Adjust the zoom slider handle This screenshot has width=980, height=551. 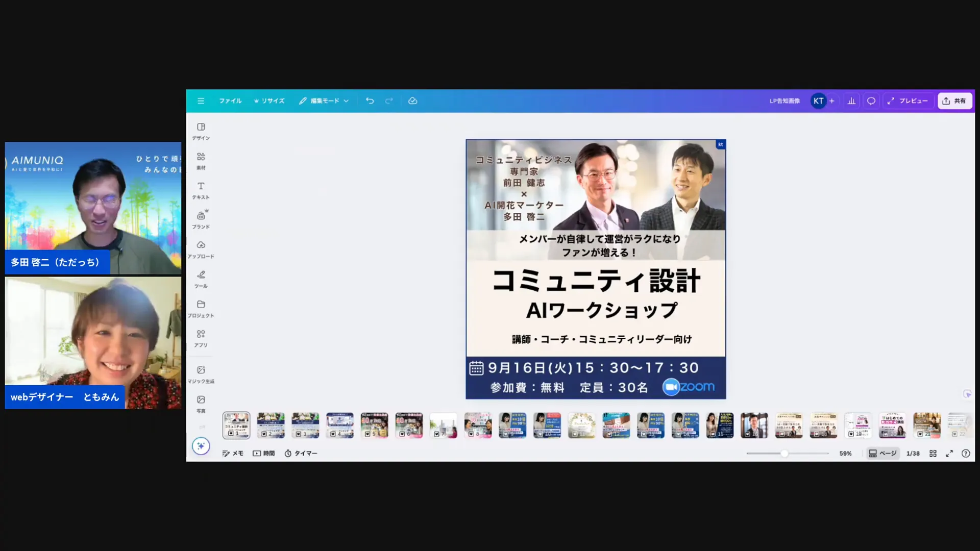point(785,453)
